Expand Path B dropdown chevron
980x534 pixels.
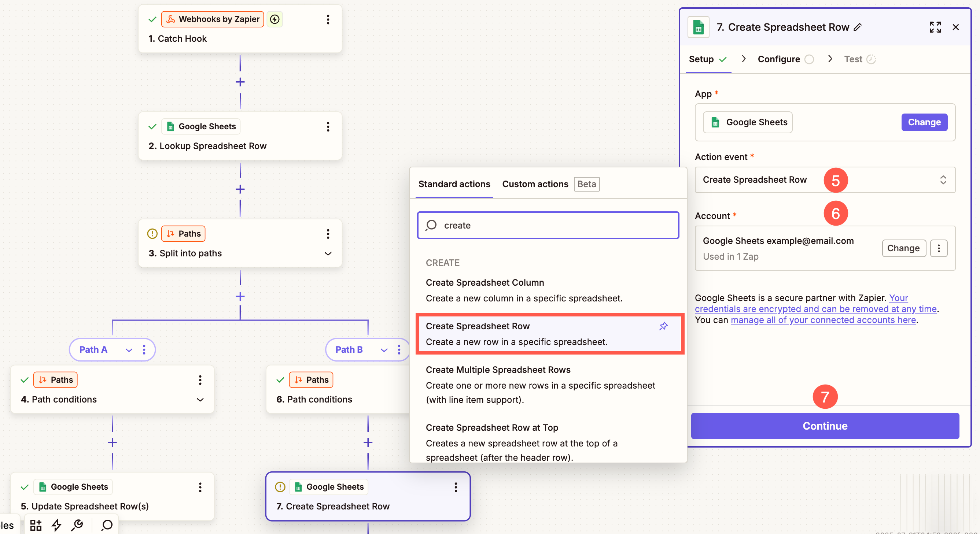pyautogui.click(x=384, y=350)
